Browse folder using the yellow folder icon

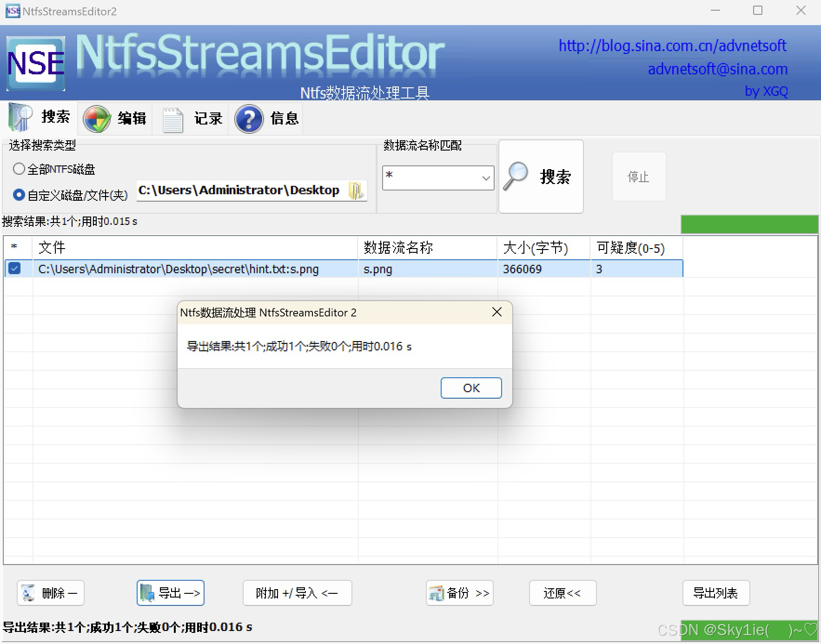(357, 191)
